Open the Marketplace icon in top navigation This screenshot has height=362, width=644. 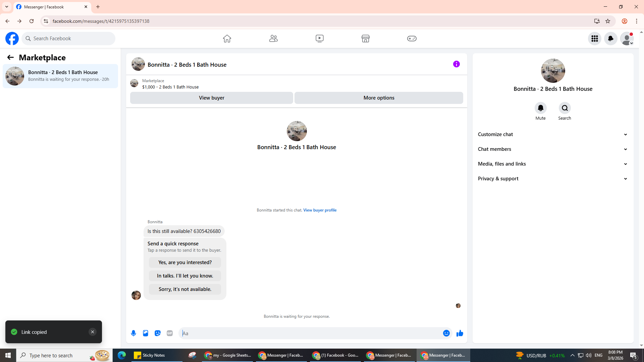tap(365, 39)
